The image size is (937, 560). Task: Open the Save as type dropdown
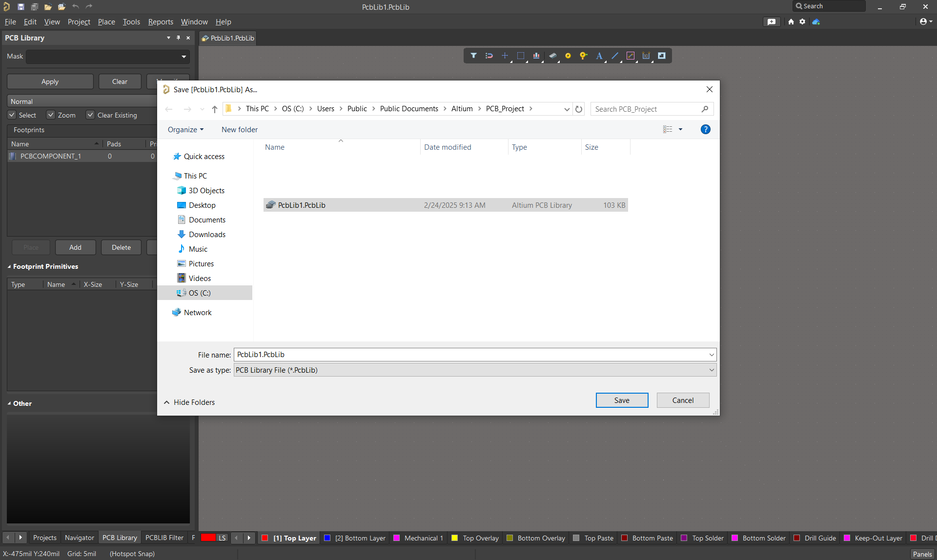[x=474, y=370]
